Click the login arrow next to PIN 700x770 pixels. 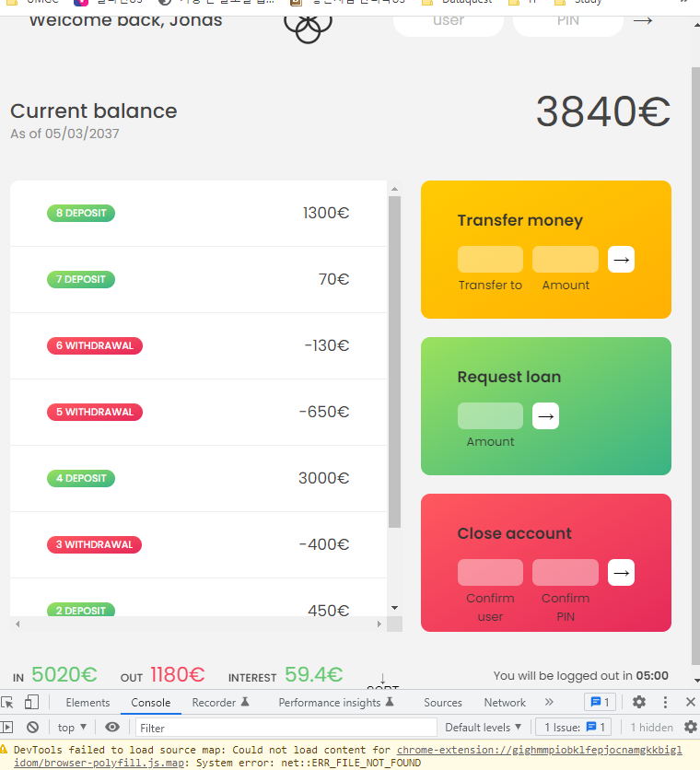click(x=643, y=20)
